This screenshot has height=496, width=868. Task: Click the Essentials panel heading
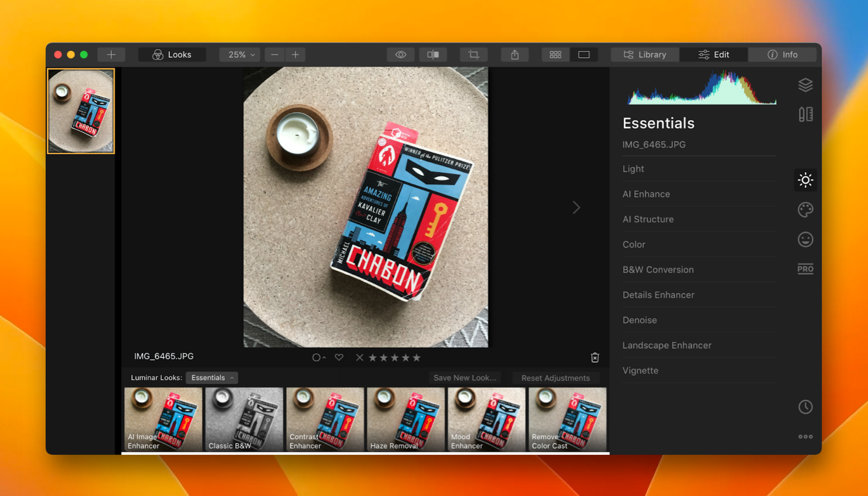(658, 123)
